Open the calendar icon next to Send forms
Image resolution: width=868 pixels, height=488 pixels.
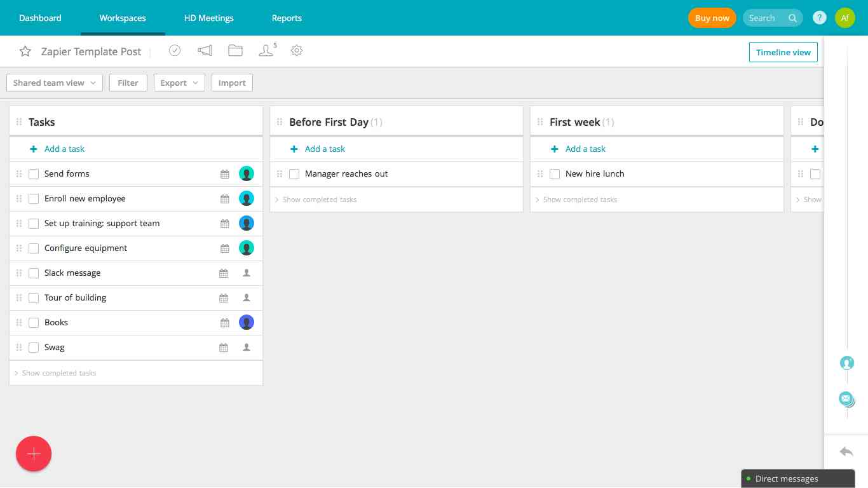[224, 173]
